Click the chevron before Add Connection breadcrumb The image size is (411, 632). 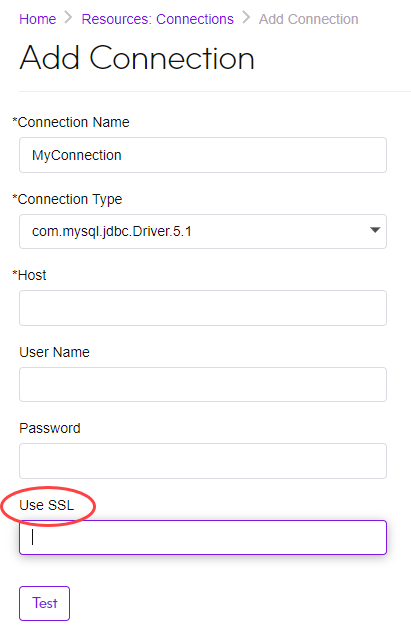click(246, 18)
